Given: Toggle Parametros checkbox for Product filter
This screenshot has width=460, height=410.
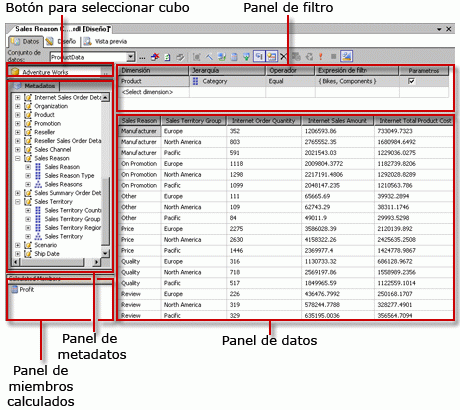Looking at the screenshot, I should 412,81.
